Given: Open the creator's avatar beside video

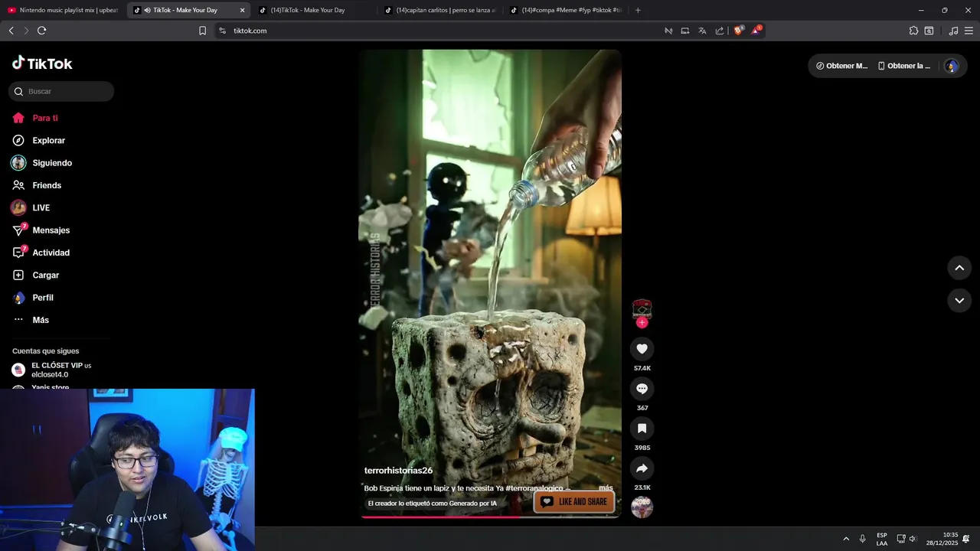Looking at the screenshot, I should 642,309.
